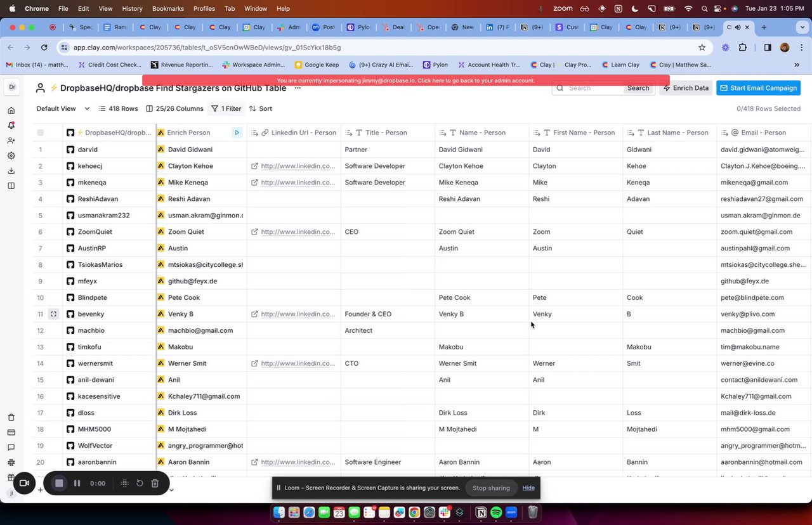812x525 pixels.
Task: Open the people icon in left sidebar
Action: pyautogui.click(x=11, y=140)
